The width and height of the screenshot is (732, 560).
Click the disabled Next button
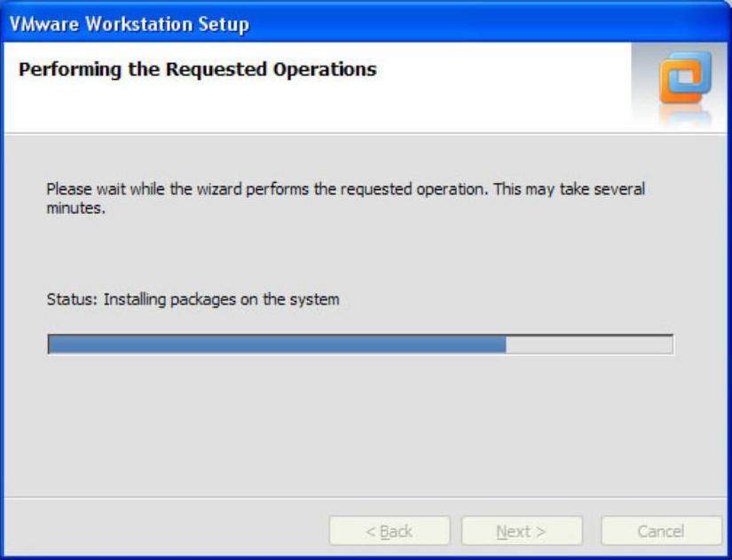point(522,531)
